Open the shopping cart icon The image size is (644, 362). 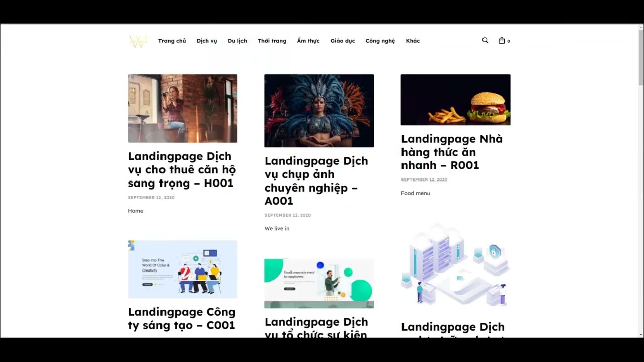point(504,41)
